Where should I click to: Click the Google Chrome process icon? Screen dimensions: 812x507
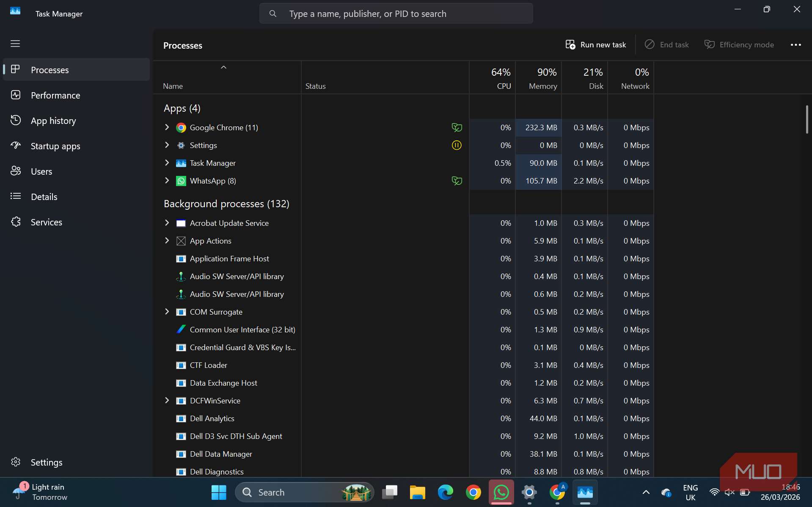[181, 128]
